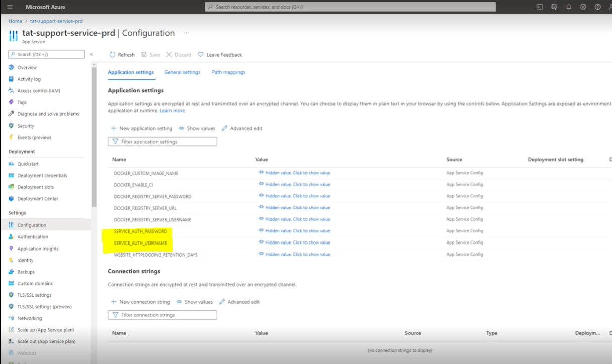This screenshot has width=612, height=364.
Task: Reveal hidden value of DOCKER_CUSTOM_IMAGE_NAME
Action: [294, 173]
